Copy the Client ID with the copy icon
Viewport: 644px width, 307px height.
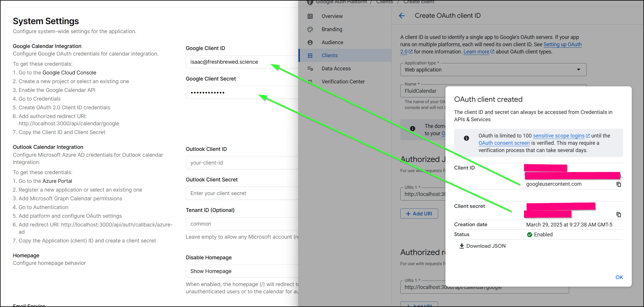[619, 184]
